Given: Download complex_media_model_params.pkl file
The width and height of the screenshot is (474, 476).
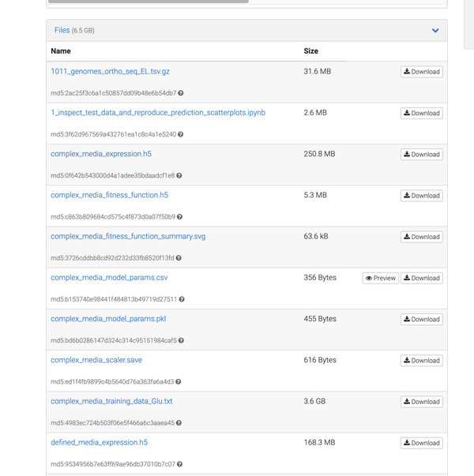Looking at the screenshot, I should click(421, 320).
